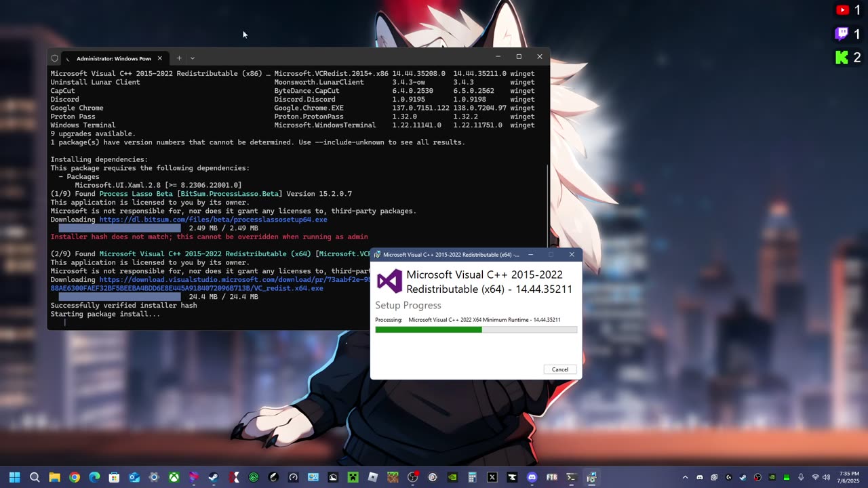Image resolution: width=868 pixels, height=488 pixels.
Task: Close the PowerShell terminal tab
Action: (160, 58)
